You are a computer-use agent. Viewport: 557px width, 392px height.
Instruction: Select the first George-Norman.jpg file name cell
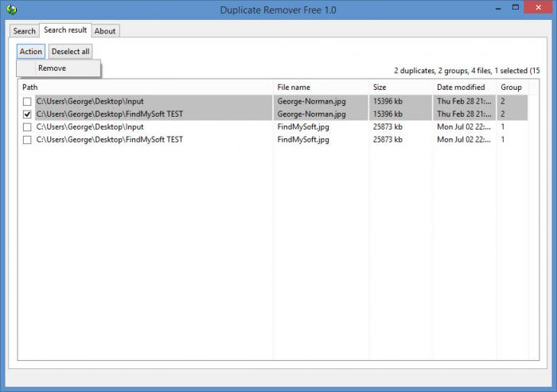(311, 102)
